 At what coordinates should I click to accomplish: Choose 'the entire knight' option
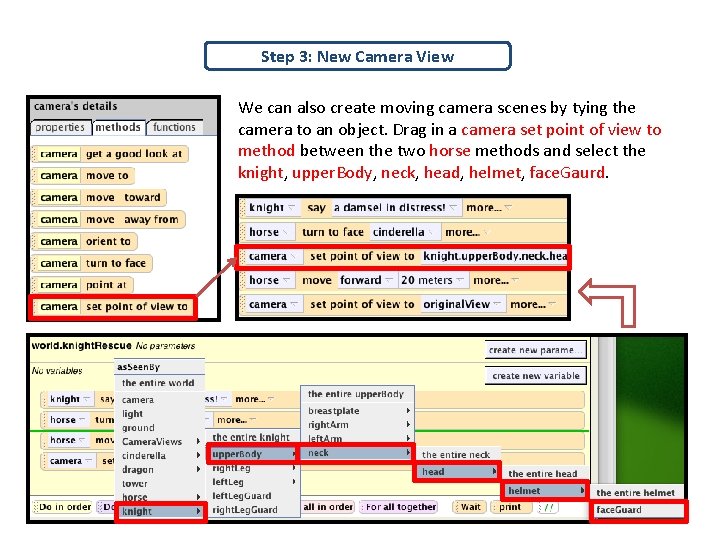[x=251, y=437]
